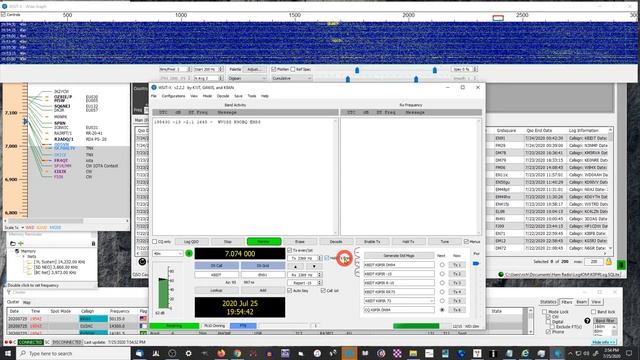Open the File menu in WSJT-X

pyautogui.click(x=154, y=96)
